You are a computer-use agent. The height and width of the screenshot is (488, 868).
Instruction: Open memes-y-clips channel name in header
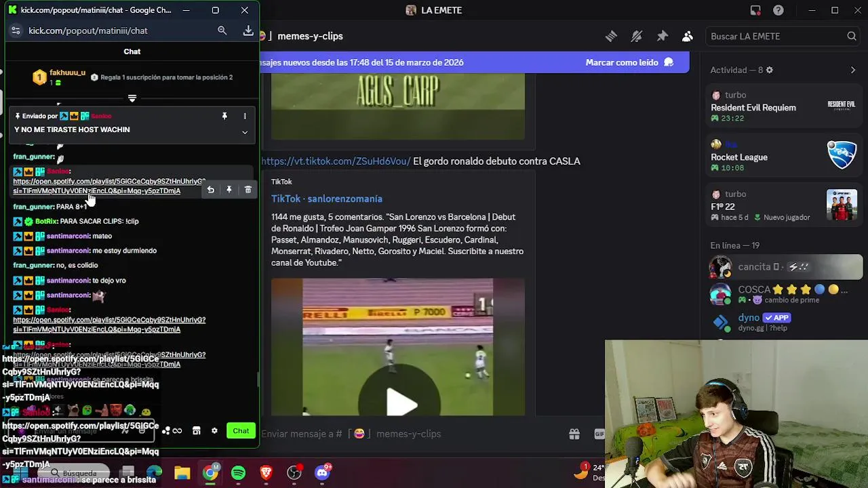point(310,36)
